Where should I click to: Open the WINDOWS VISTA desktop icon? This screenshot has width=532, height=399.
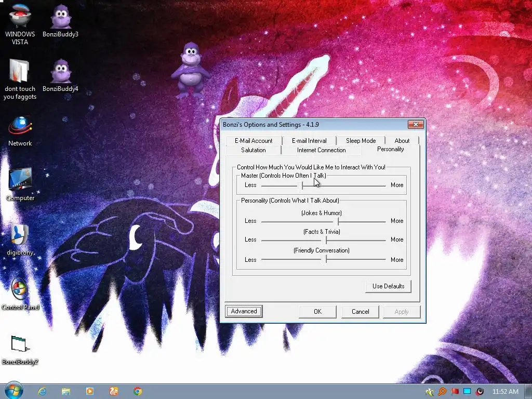pos(20,24)
